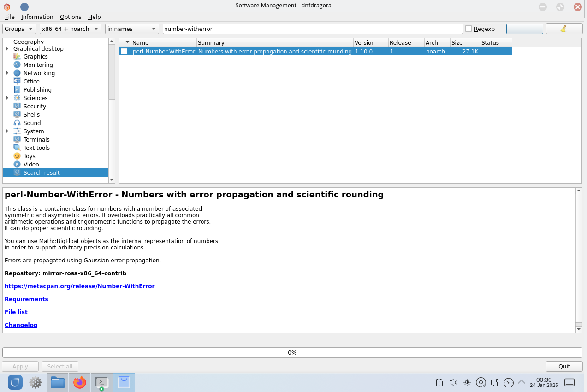Open the Publishing category
Screen dimensions: 587x392
pos(37,89)
